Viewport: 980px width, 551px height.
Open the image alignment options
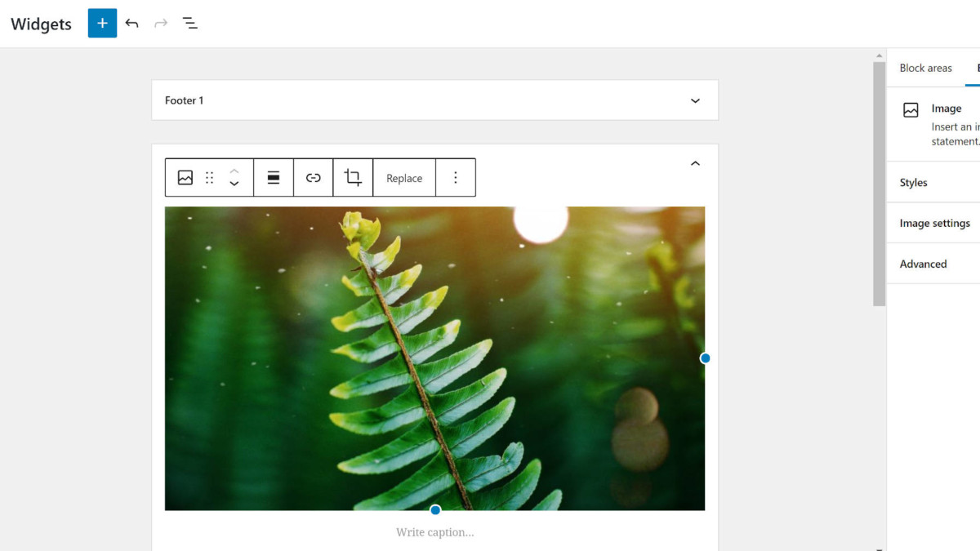pyautogui.click(x=274, y=178)
